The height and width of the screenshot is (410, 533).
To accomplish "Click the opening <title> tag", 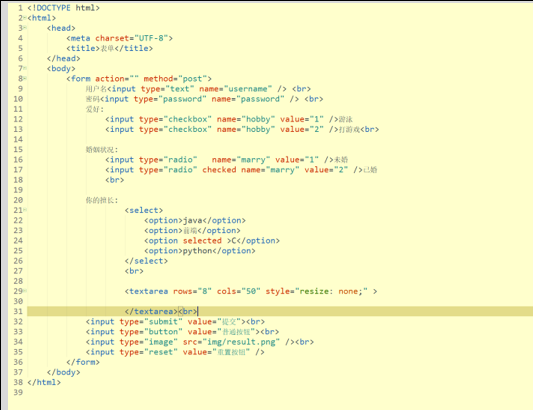I will pyautogui.click(x=83, y=48).
